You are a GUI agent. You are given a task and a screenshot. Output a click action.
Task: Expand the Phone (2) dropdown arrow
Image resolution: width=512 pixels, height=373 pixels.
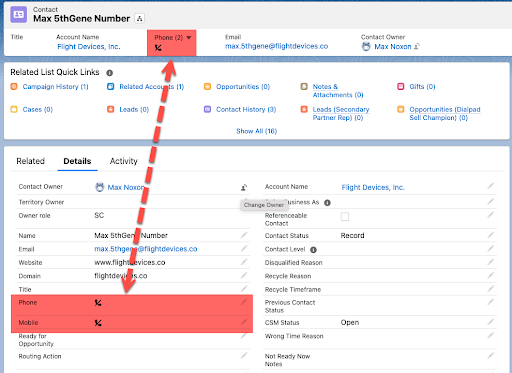click(x=189, y=38)
